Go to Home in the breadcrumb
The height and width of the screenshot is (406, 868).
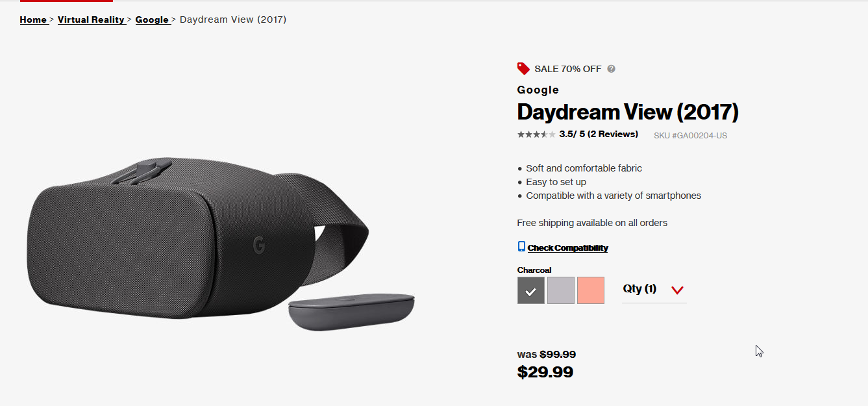[x=33, y=19]
